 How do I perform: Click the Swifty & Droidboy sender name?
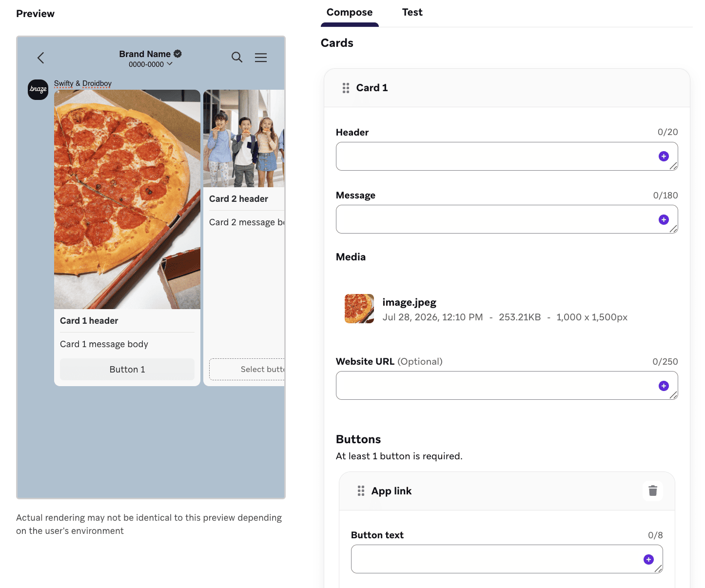(x=83, y=83)
